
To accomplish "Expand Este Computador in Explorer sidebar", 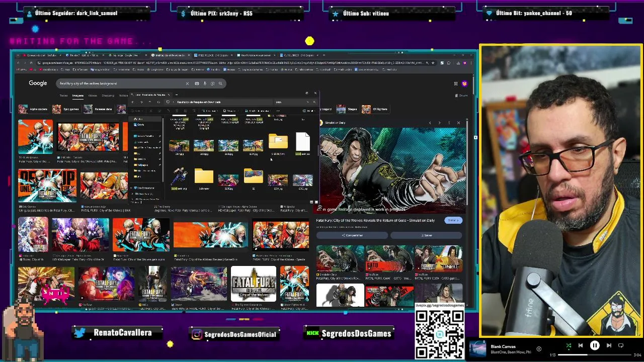I will [x=131, y=188].
